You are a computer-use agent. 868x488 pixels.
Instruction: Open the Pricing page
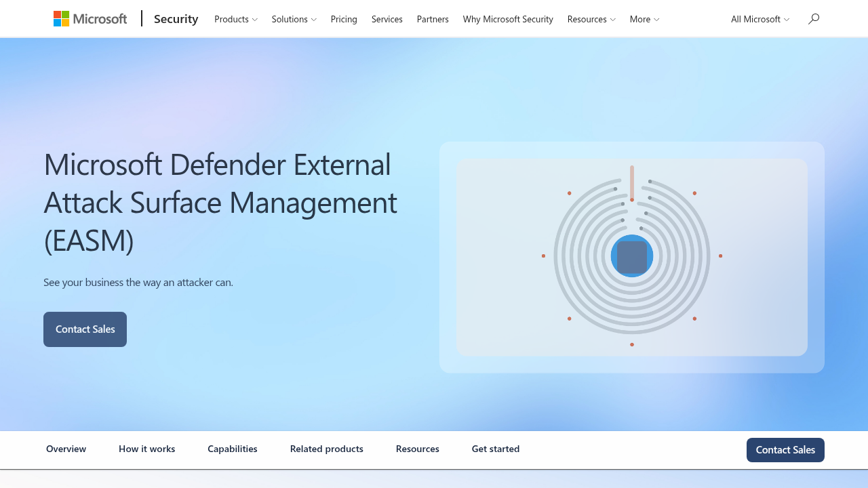pyautogui.click(x=344, y=19)
